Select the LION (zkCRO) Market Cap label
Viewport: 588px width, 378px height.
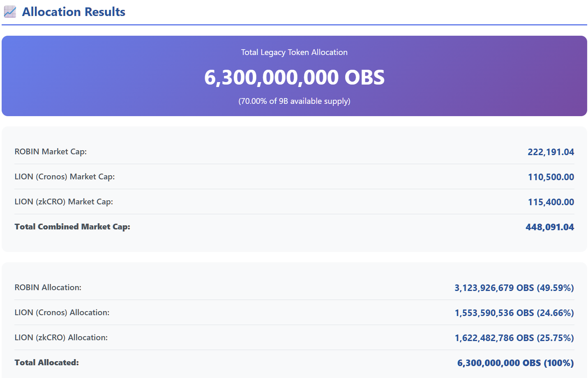(x=64, y=202)
